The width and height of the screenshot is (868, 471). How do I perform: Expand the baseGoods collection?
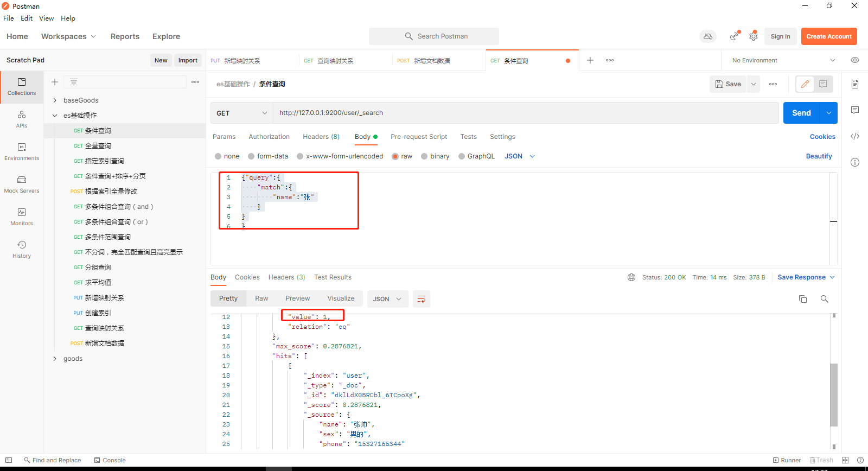(x=55, y=100)
